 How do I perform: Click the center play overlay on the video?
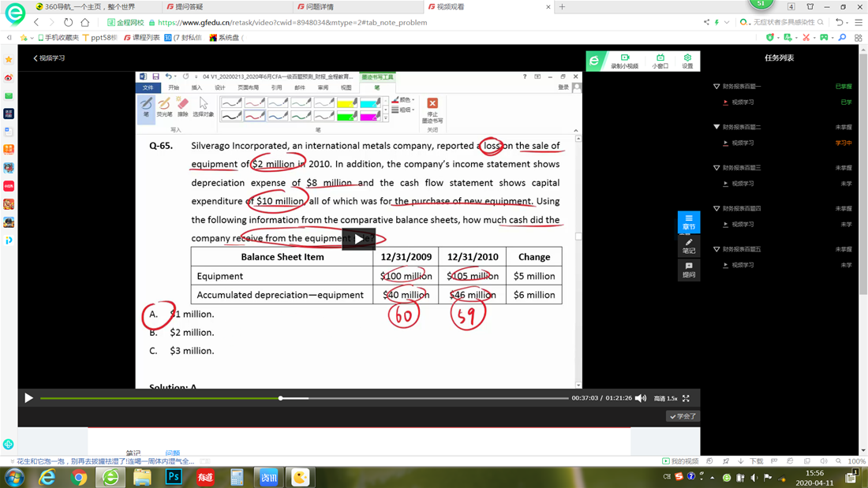tap(359, 239)
